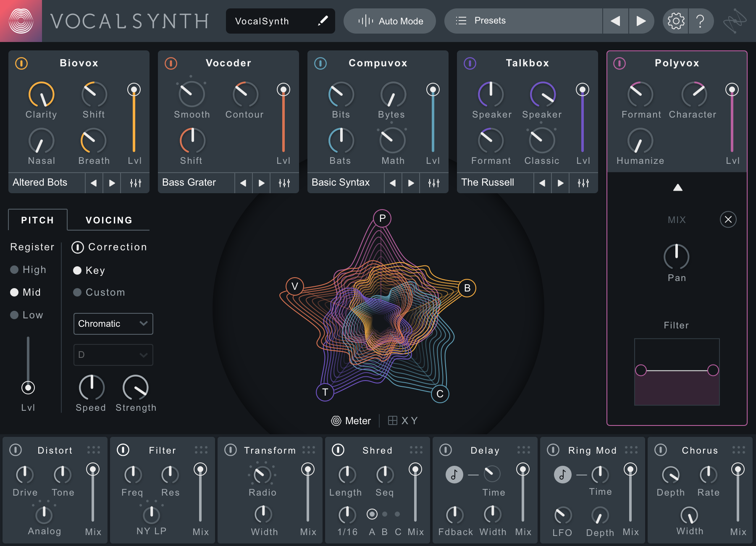Load the next Talkbox preset with the arrow
This screenshot has width=756, height=546.
560,183
